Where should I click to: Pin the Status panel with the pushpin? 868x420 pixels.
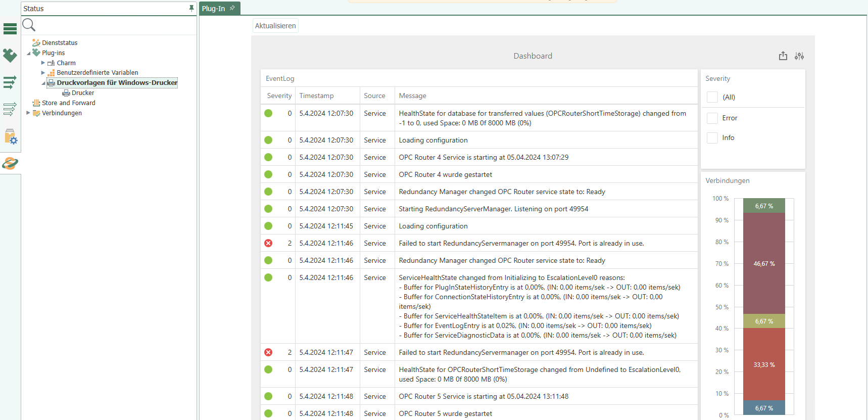pos(191,9)
